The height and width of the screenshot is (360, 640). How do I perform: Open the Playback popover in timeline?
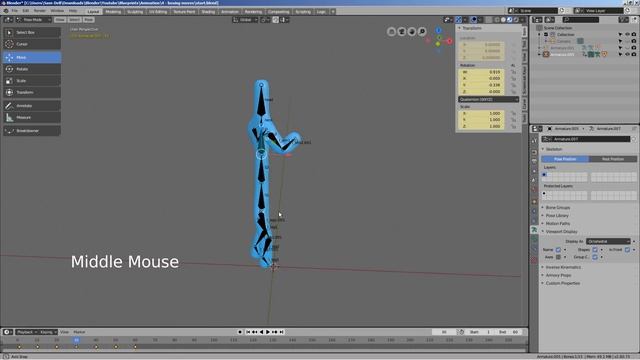click(x=27, y=332)
